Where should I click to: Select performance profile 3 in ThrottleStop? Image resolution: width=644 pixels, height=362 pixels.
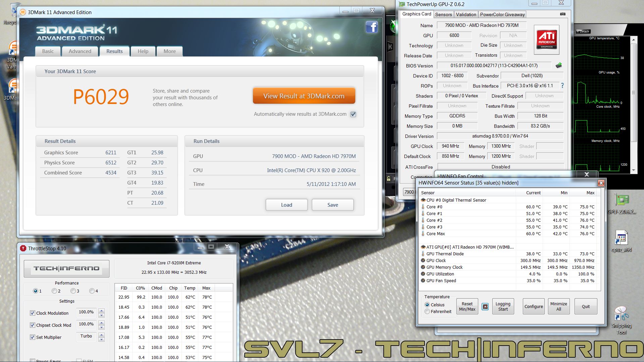pyautogui.click(x=73, y=291)
